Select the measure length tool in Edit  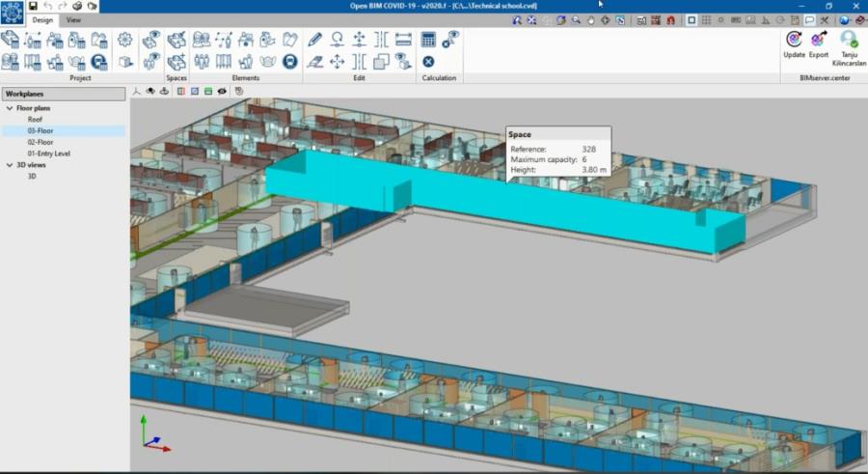[x=403, y=40]
